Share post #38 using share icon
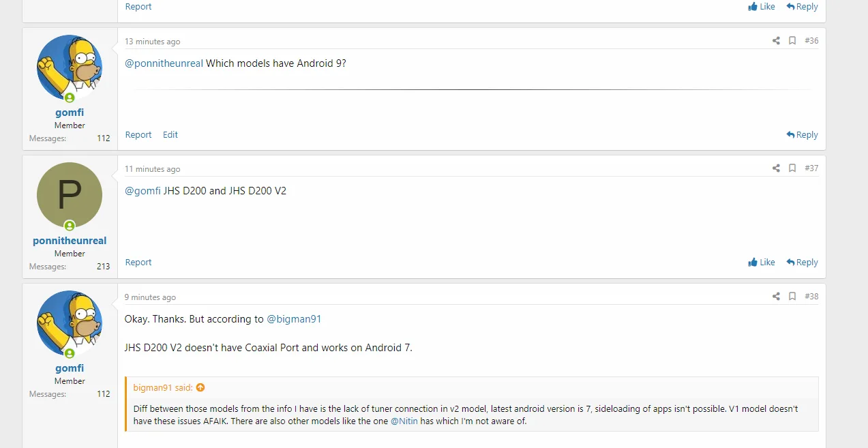The height and width of the screenshot is (448, 868). click(776, 297)
